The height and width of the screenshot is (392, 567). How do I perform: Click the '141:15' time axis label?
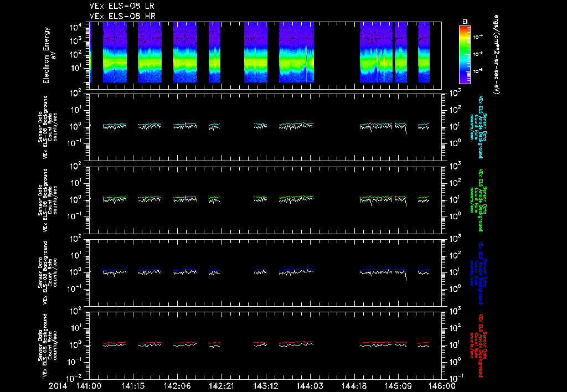click(x=133, y=386)
